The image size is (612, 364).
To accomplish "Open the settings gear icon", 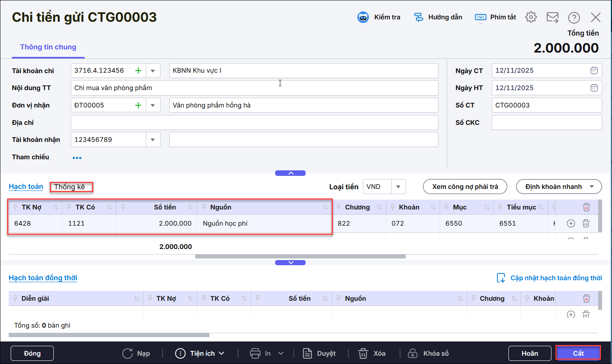I will click(x=531, y=17).
